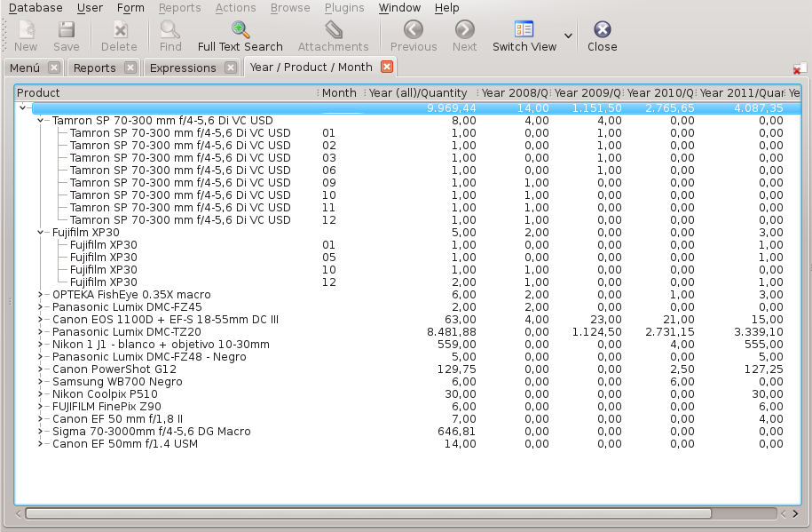Select the Fujifilm XP30 month 12 row
The width and height of the screenshot is (812, 532).
click(407, 282)
